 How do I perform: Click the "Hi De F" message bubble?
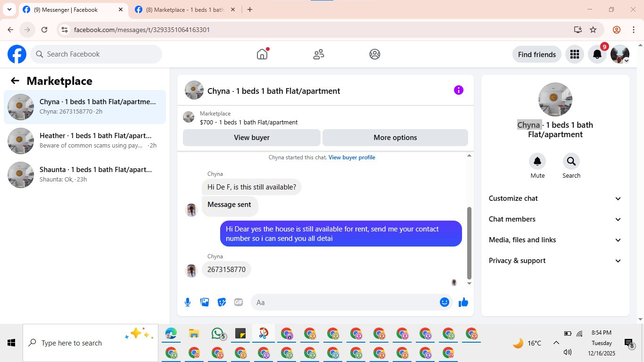[x=252, y=187]
